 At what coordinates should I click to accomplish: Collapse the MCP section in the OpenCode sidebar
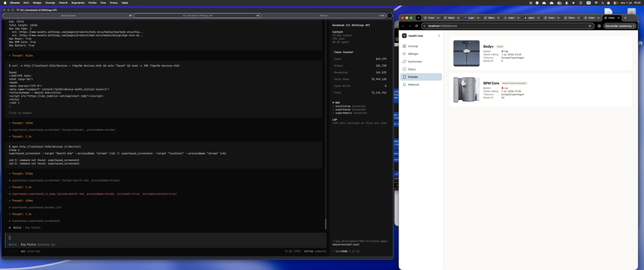click(336, 102)
